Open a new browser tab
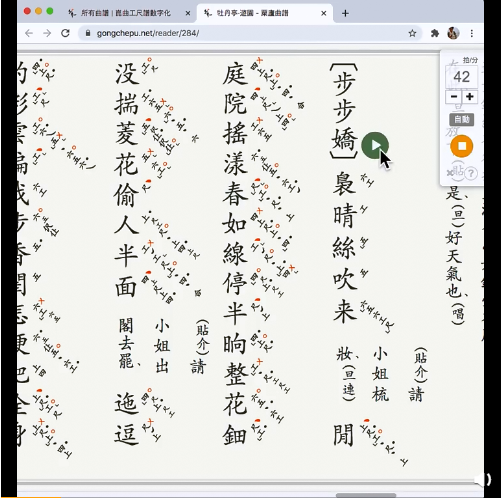Image resolution: width=501 pixels, height=498 pixels. (345, 13)
